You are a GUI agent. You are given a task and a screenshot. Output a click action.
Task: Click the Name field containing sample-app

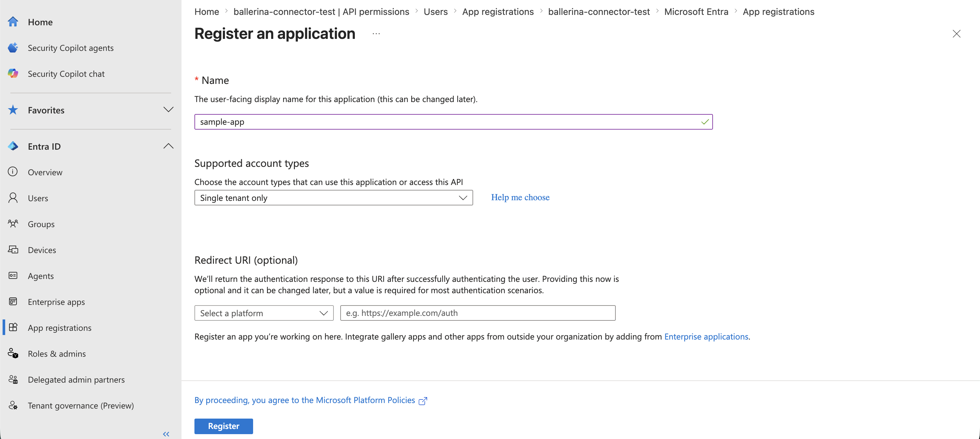pyautogui.click(x=453, y=122)
